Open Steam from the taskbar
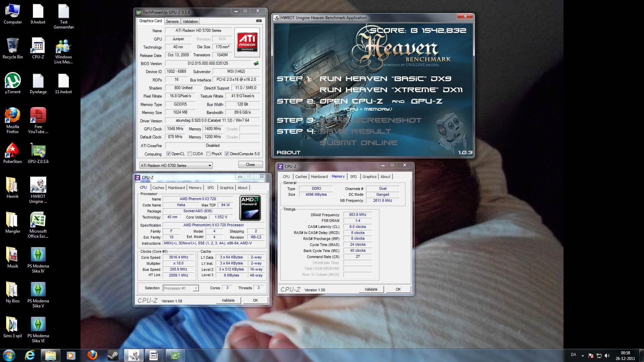644x362 pixels. click(113, 355)
